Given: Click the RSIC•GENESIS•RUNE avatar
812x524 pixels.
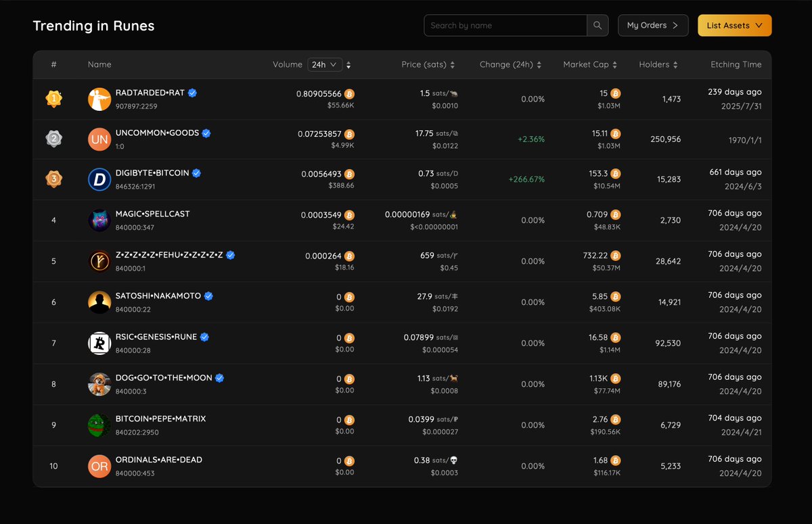Looking at the screenshot, I should (x=99, y=343).
